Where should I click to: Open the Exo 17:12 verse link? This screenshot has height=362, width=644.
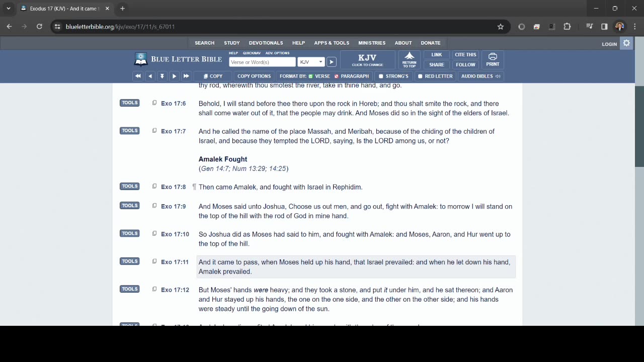tap(175, 290)
